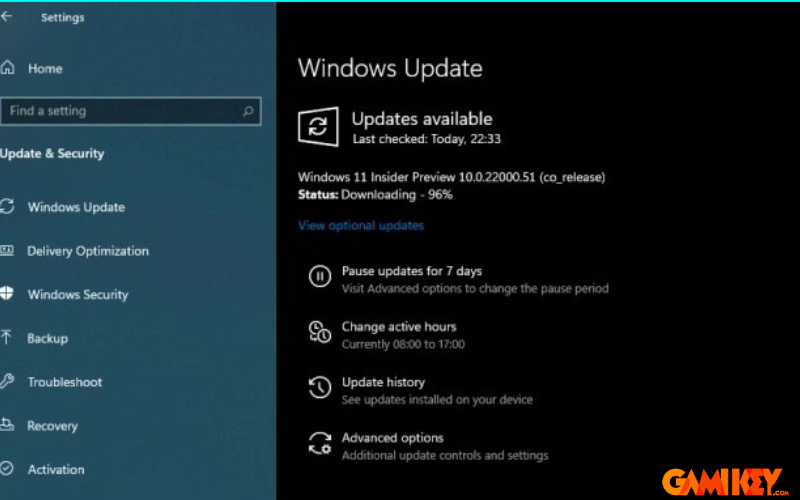Select the Windows Security shield icon

click(x=7, y=294)
